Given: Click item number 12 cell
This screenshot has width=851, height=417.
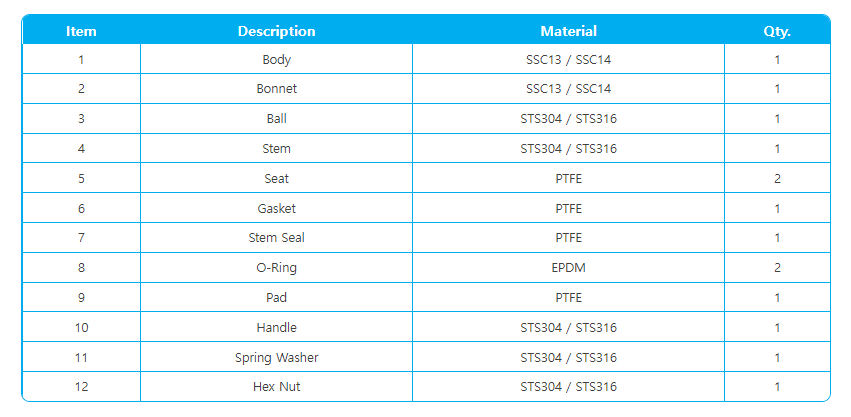Looking at the screenshot, I should (81, 387).
